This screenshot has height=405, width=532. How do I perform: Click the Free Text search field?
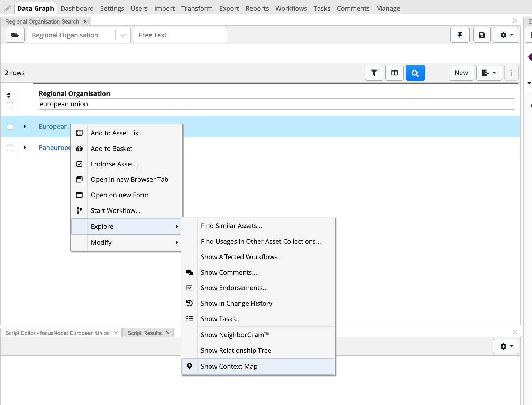[180, 35]
